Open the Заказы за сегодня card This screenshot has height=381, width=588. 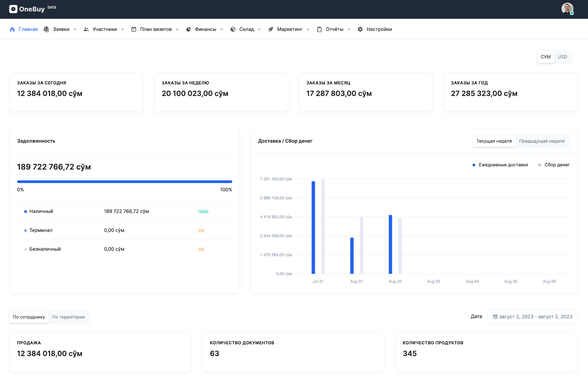pyautogui.click(x=76, y=92)
